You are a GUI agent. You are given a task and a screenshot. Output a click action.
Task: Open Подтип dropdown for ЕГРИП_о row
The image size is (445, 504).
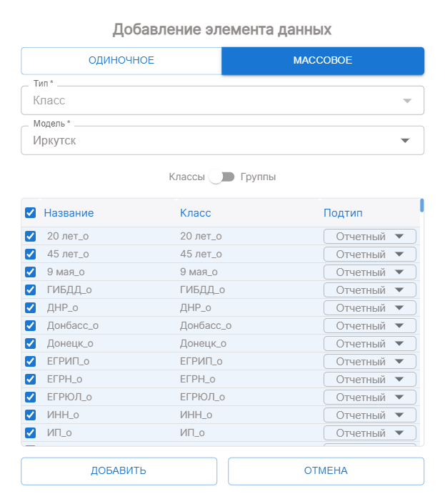pyautogui.click(x=369, y=361)
